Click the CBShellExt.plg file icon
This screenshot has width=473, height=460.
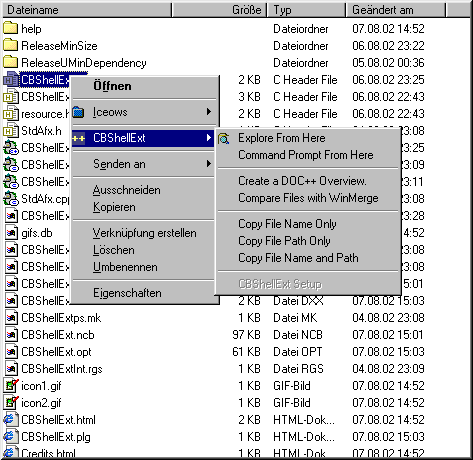click(10, 437)
